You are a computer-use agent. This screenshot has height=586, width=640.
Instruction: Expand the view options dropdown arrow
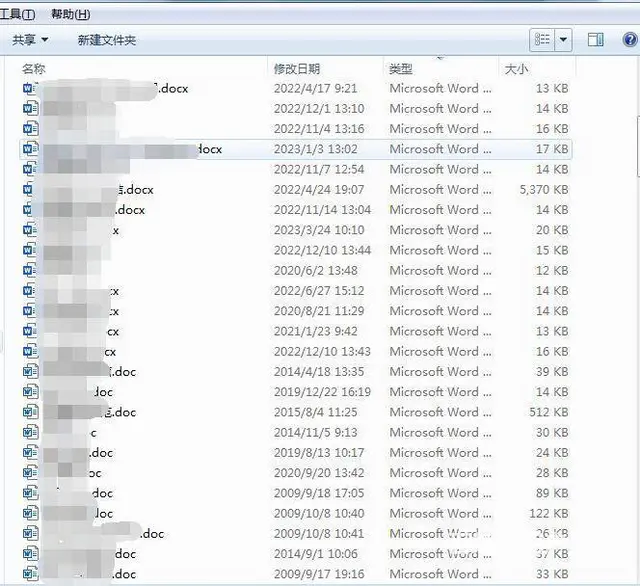pos(563,40)
